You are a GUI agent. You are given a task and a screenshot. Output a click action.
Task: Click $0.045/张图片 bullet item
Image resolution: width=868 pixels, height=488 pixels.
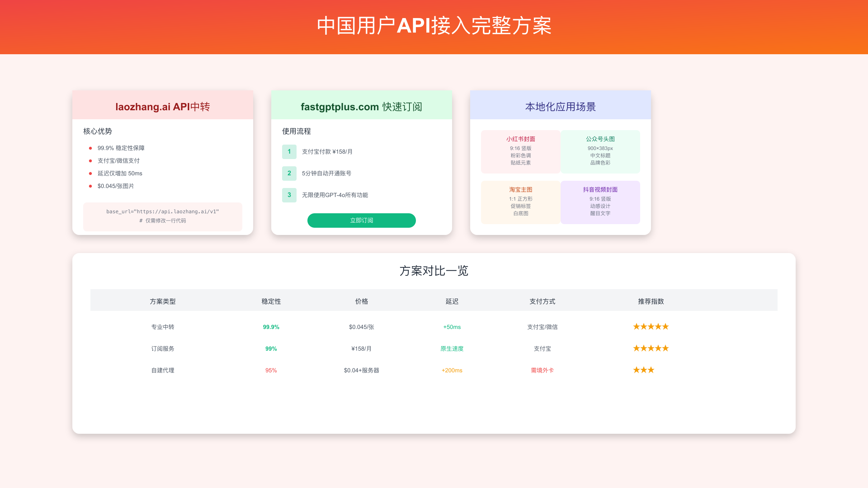(x=116, y=186)
